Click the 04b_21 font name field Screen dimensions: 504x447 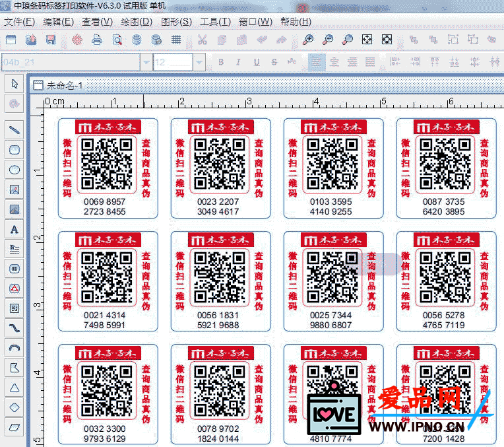pyautogui.click(x=71, y=62)
